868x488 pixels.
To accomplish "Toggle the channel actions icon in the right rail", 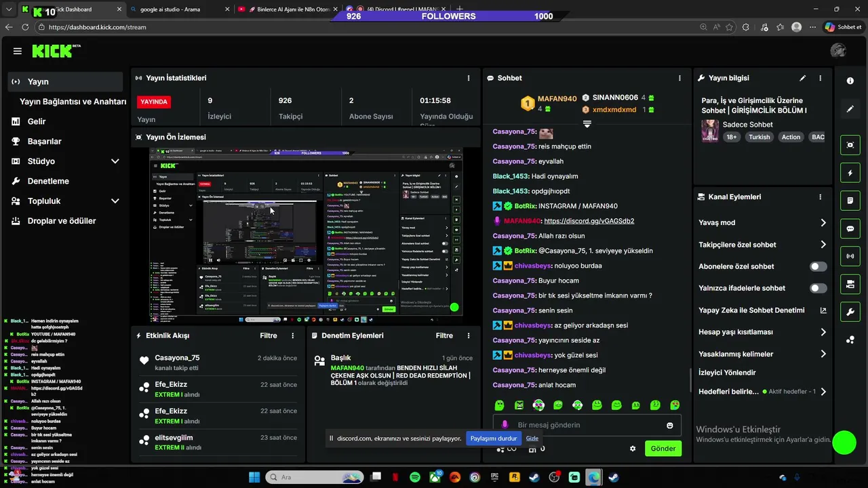I will 850,284.
